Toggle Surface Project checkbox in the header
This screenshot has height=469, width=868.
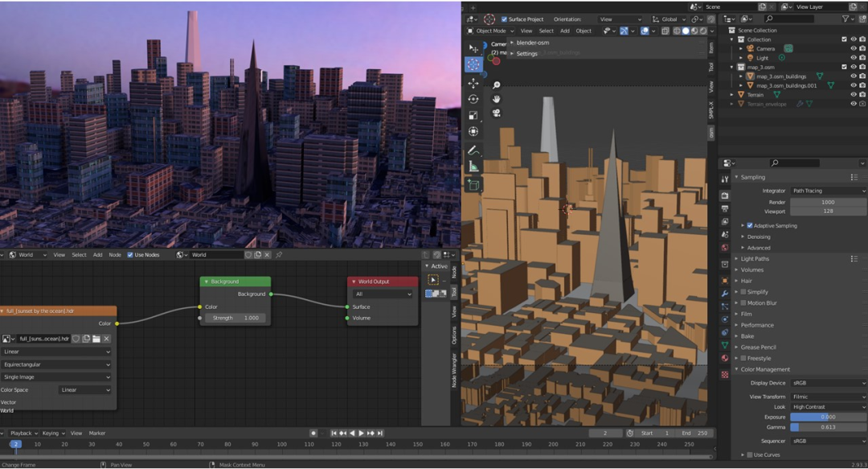click(x=504, y=19)
